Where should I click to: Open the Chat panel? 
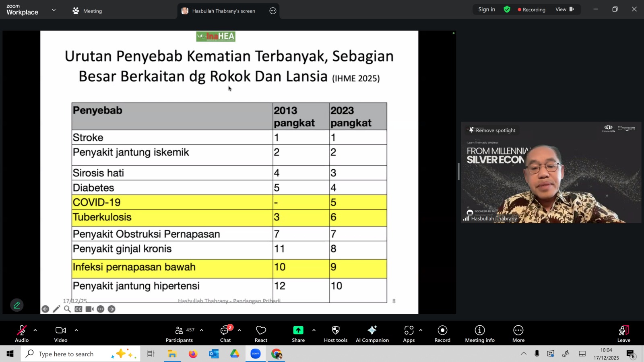pyautogui.click(x=225, y=334)
